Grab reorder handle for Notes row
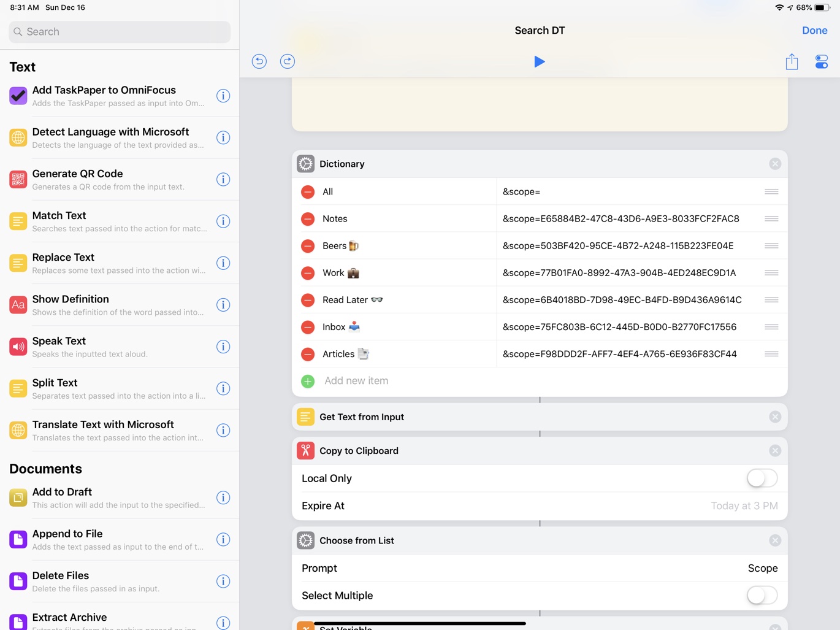The width and height of the screenshot is (840, 630). pos(771,219)
